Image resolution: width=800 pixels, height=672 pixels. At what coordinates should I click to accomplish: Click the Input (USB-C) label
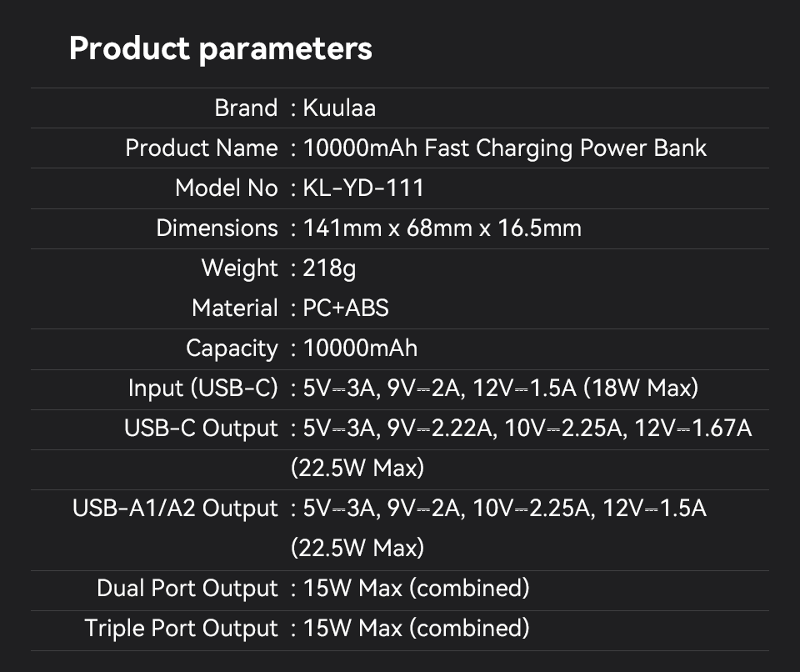[202, 388]
